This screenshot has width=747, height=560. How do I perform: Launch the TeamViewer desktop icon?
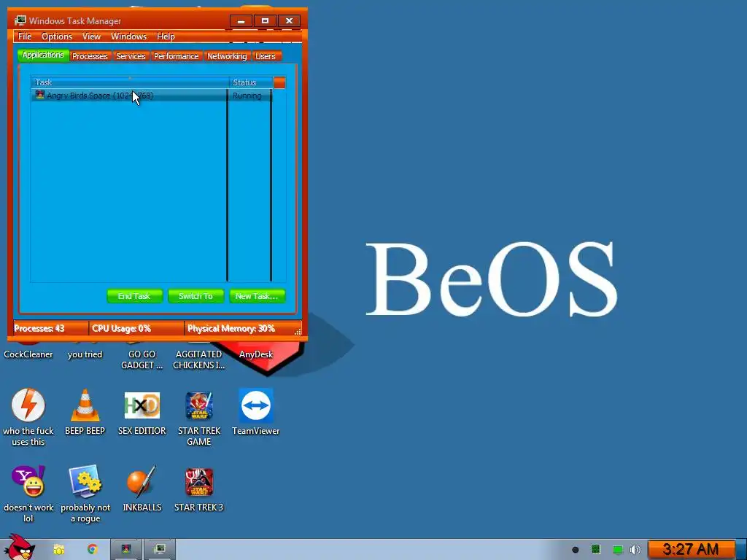pos(256,405)
